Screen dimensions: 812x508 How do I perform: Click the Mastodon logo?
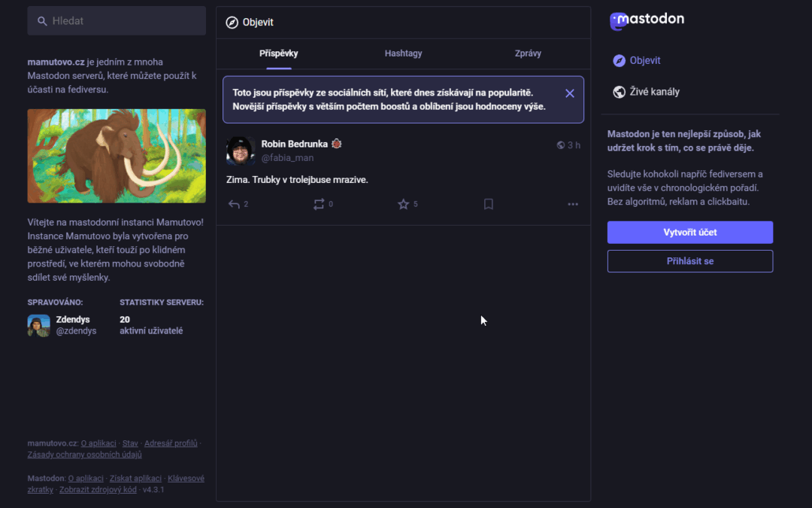pos(647,21)
